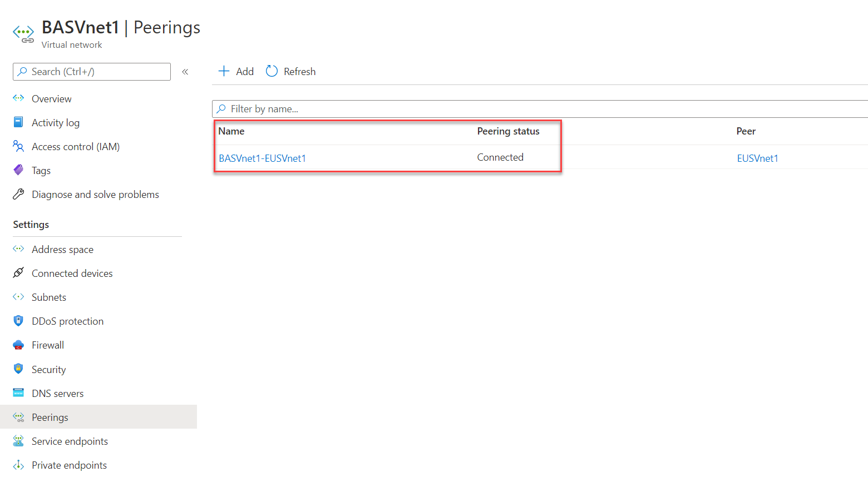This screenshot has width=868, height=477.
Task: Click the circular Refresh icon
Action: [x=272, y=71]
